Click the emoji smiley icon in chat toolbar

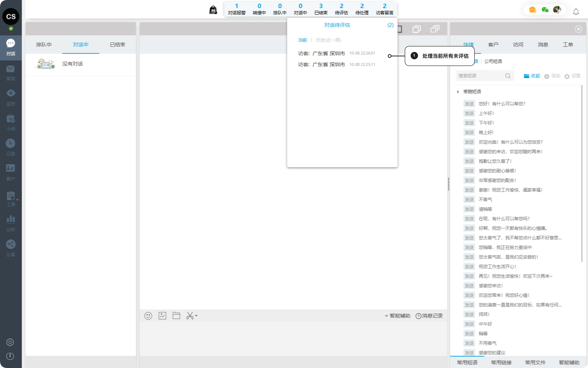pos(148,316)
